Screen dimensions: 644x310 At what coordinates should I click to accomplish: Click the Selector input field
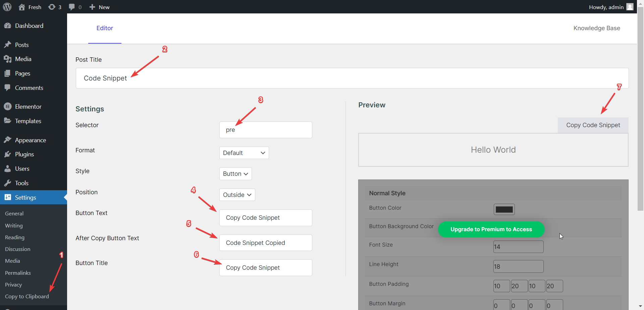coord(266,130)
